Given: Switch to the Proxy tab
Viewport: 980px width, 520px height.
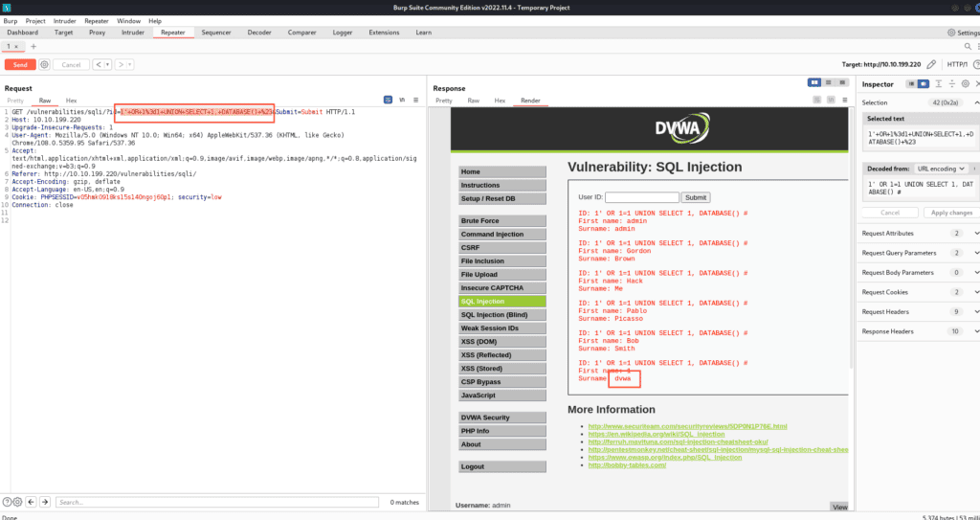Looking at the screenshot, I should point(97,33).
